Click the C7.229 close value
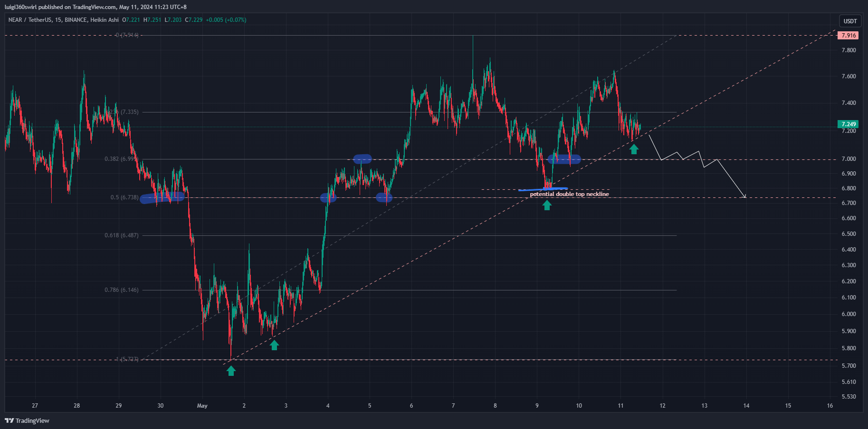The height and width of the screenshot is (429, 868). tap(194, 20)
